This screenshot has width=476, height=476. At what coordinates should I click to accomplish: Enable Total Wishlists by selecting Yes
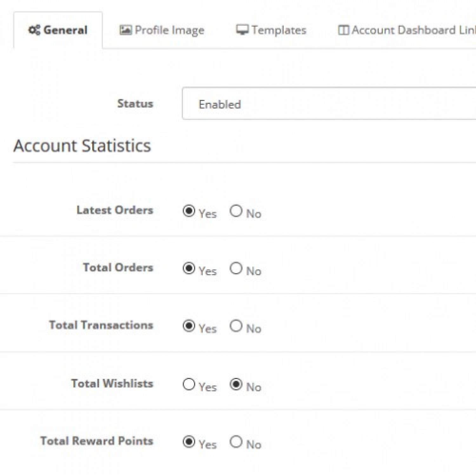pyautogui.click(x=189, y=384)
